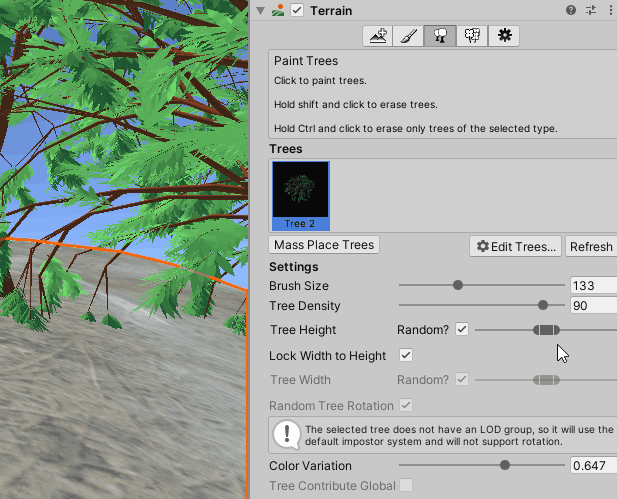Click the Terrain component icon
The image size is (617, 499).
278,10
